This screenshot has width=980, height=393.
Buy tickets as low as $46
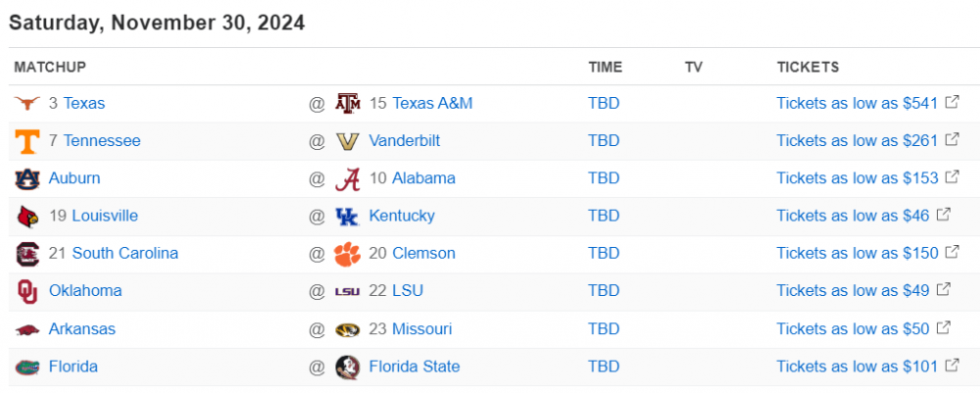853,216
